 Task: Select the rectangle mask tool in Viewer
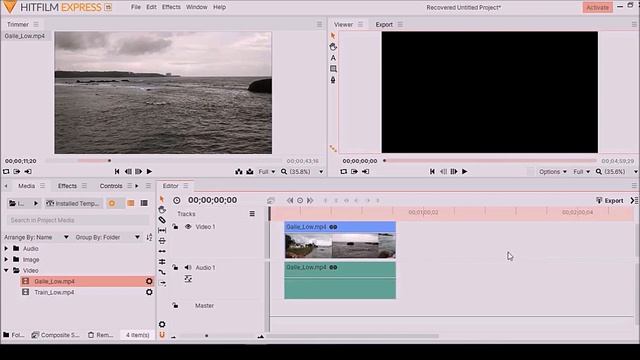[x=333, y=69]
